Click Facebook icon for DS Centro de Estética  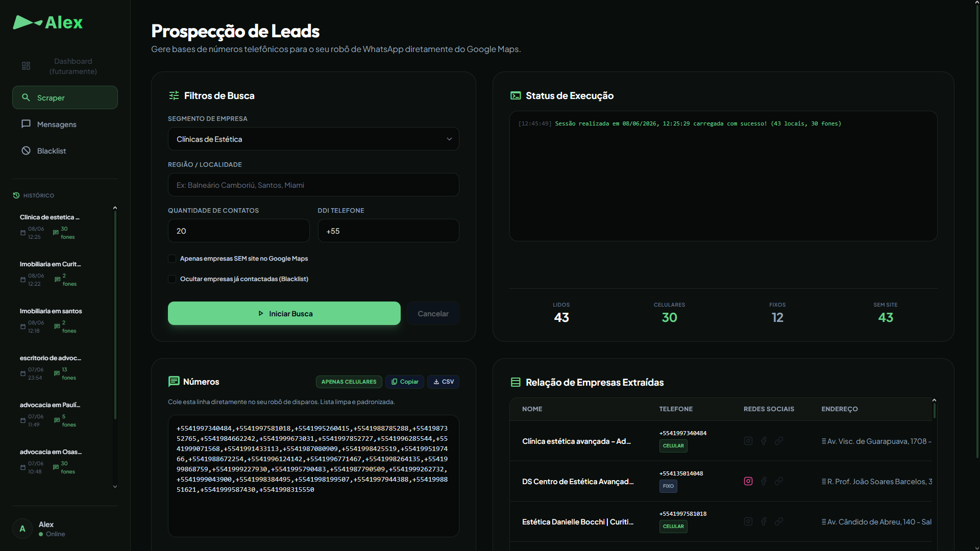764,481
